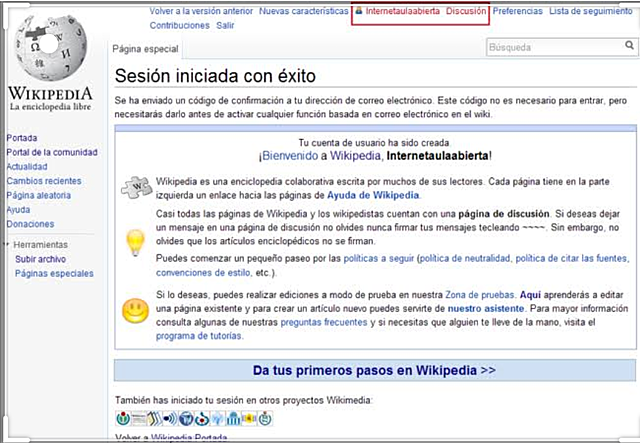Click Salir to log out
This screenshot has height=443, width=640.
tap(225, 25)
